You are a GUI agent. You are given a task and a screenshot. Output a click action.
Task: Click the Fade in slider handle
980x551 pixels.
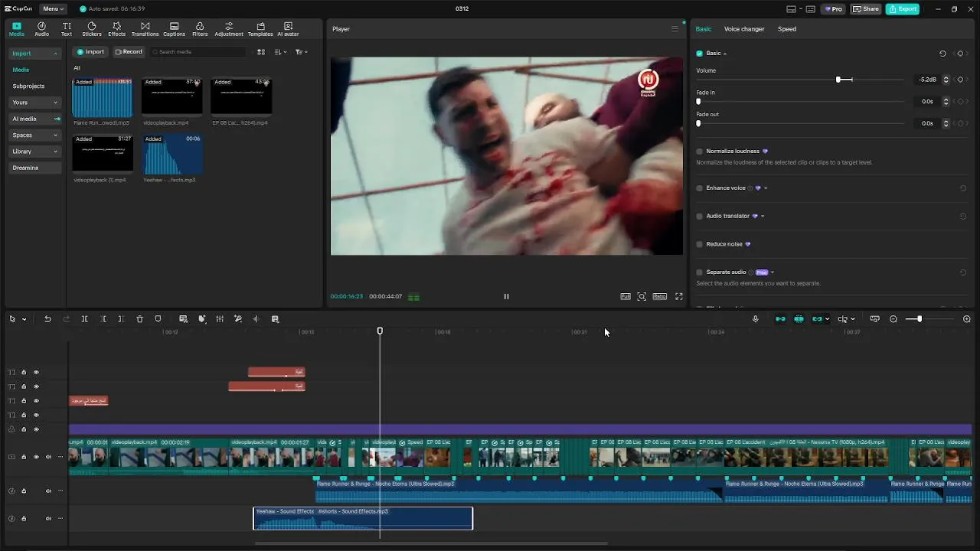pos(698,102)
